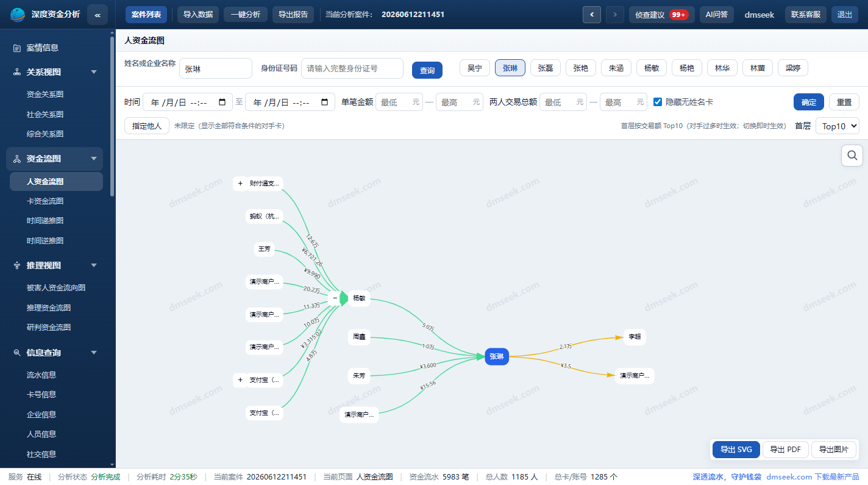
Task: Click the 深度资金分析 globe logo
Action: point(18,15)
